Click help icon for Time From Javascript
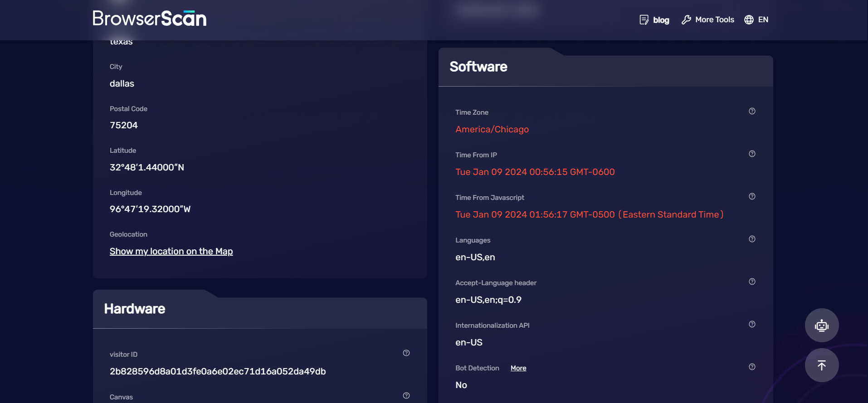868x403 pixels. [752, 197]
